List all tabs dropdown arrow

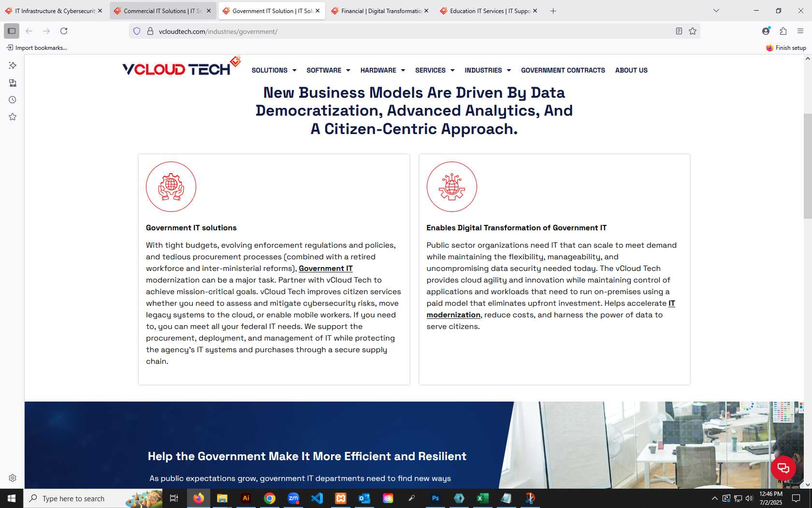click(x=716, y=11)
